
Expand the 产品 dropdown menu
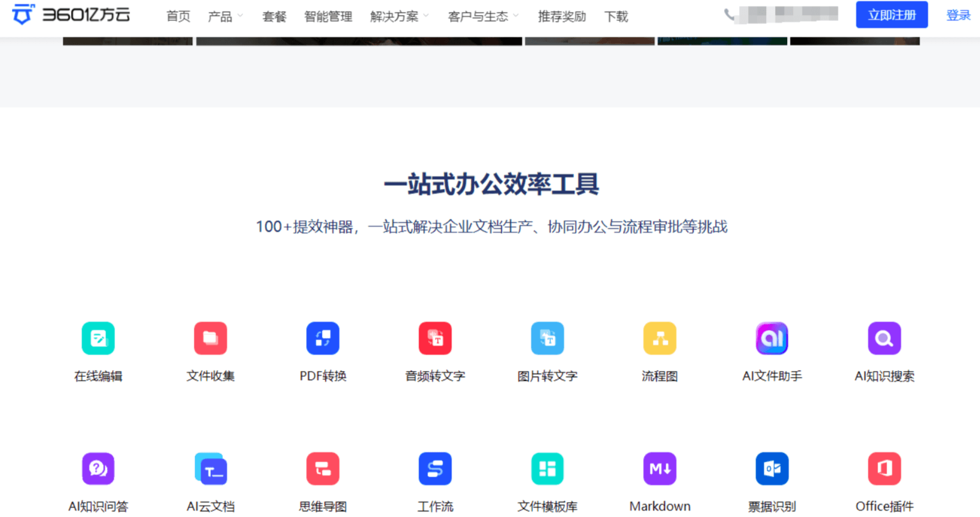[225, 16]
